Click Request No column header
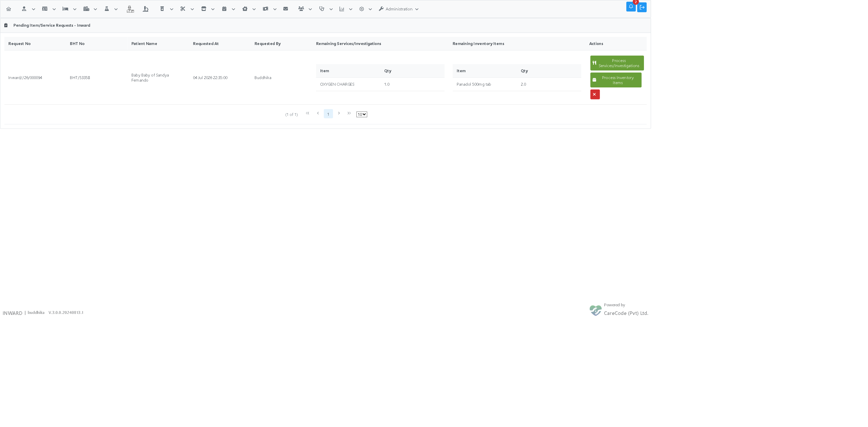The width and height of the screenshot is (868, 427). (20, 44)
